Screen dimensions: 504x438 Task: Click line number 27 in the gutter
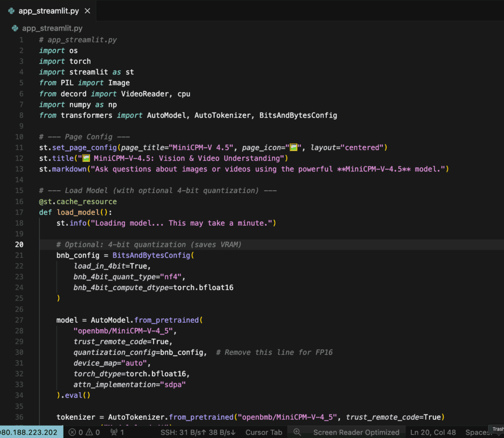(x=19, y=320)
